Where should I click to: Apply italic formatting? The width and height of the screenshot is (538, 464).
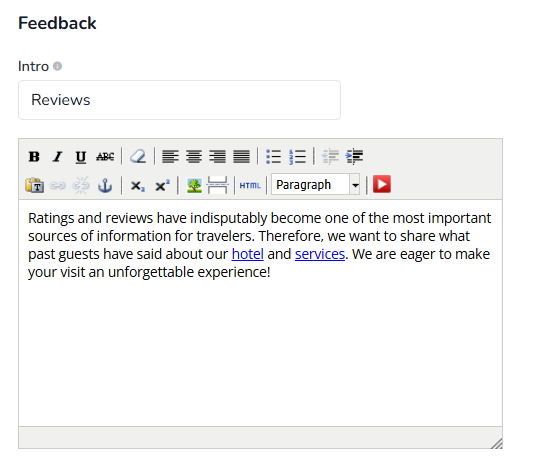click(57, 156)
